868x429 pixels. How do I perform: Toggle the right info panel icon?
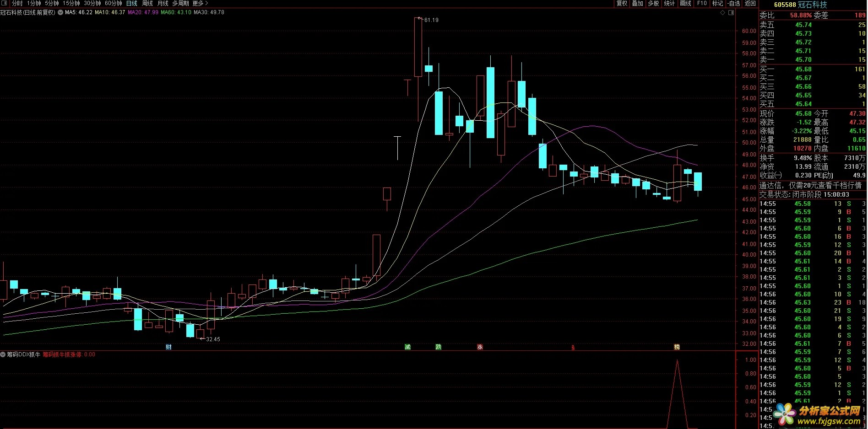coord(731,12)
